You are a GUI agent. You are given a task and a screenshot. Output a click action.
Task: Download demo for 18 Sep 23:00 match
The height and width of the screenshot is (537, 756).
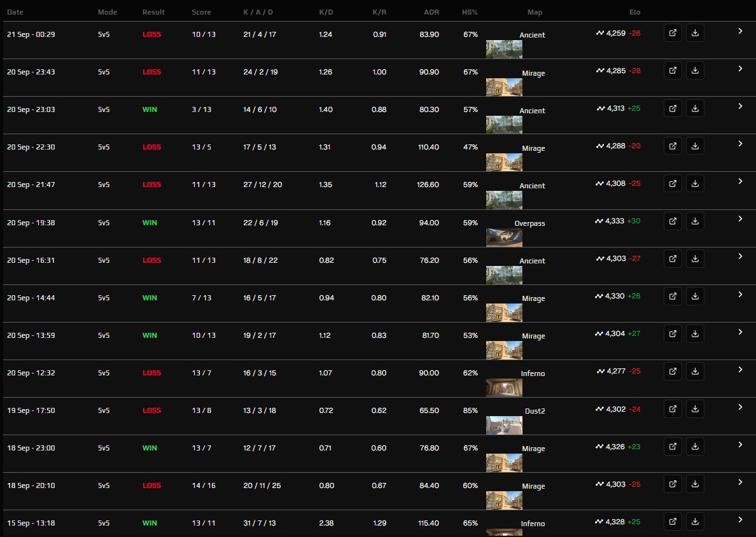point(695,447)
